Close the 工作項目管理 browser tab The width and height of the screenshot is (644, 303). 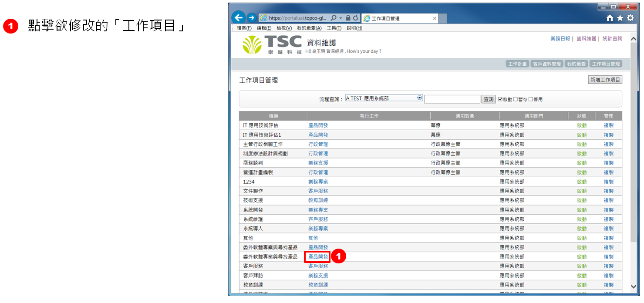point(435,18)
